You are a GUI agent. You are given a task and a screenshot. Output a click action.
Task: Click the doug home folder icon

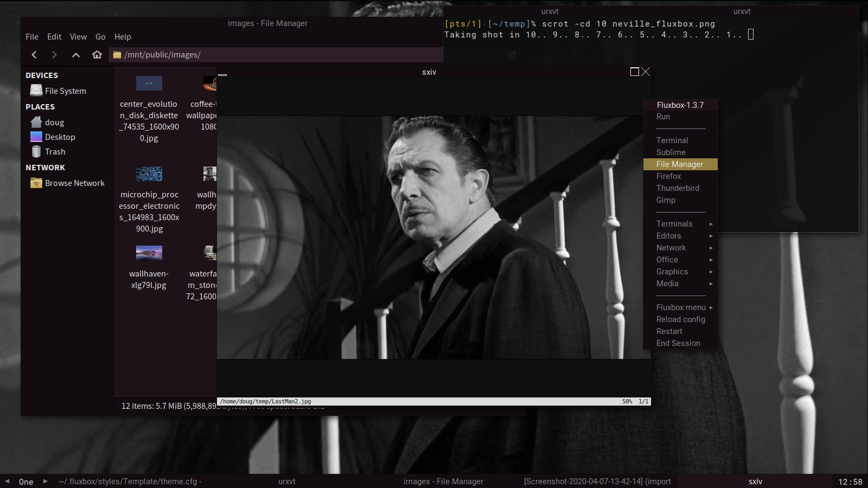click(x=36, y=122)
